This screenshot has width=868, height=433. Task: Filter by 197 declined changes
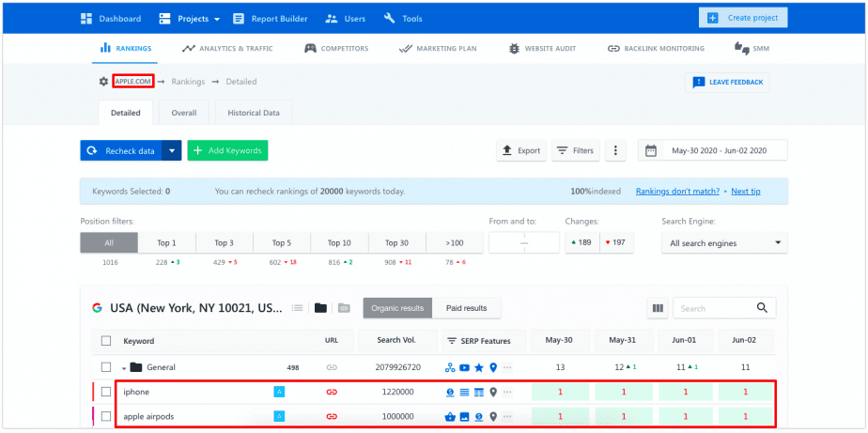(616, 242)
